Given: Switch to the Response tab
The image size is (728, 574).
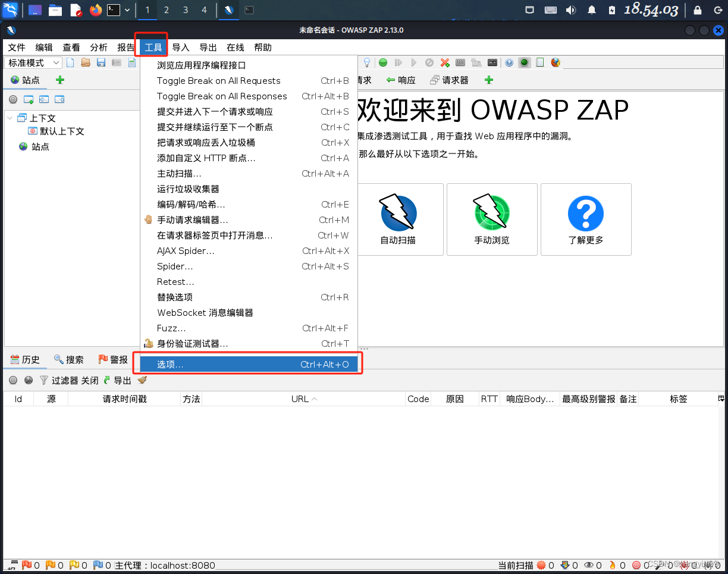Looking at the screenshot, I should [x=401, y=80].
